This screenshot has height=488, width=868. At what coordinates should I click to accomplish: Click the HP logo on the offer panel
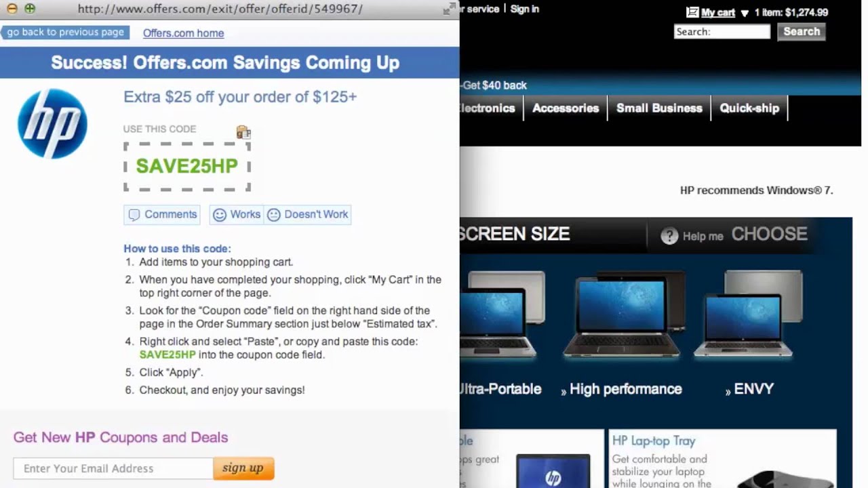tap(52, 124)
